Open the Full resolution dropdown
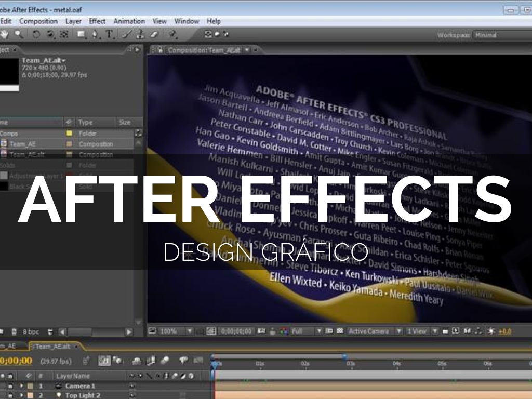532x399 pixels. click(319, 331)
